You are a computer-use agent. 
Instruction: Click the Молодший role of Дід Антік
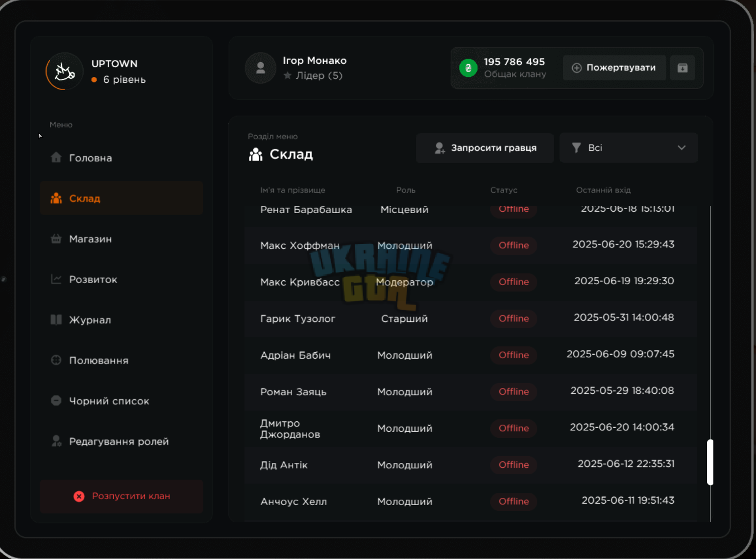point(405,465)
